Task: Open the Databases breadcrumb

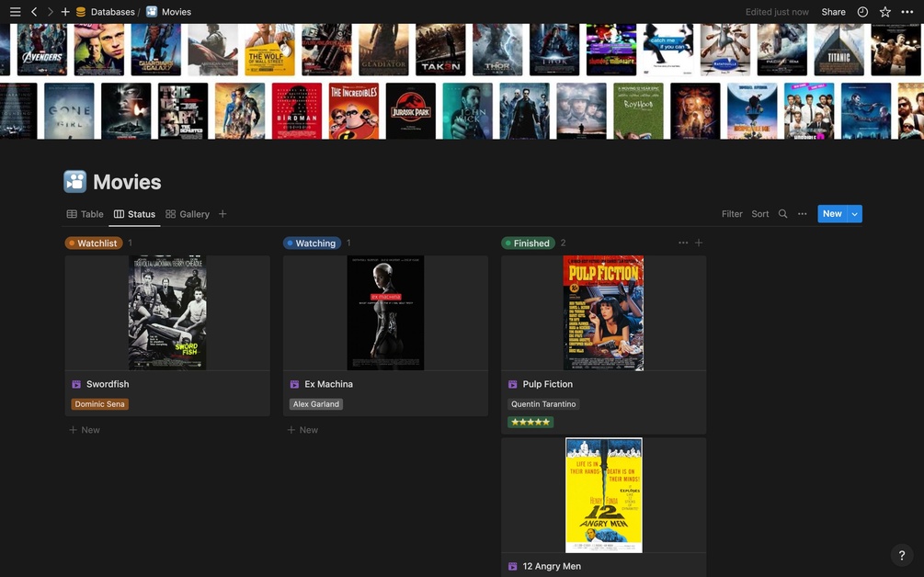Action: coord(106,12)
